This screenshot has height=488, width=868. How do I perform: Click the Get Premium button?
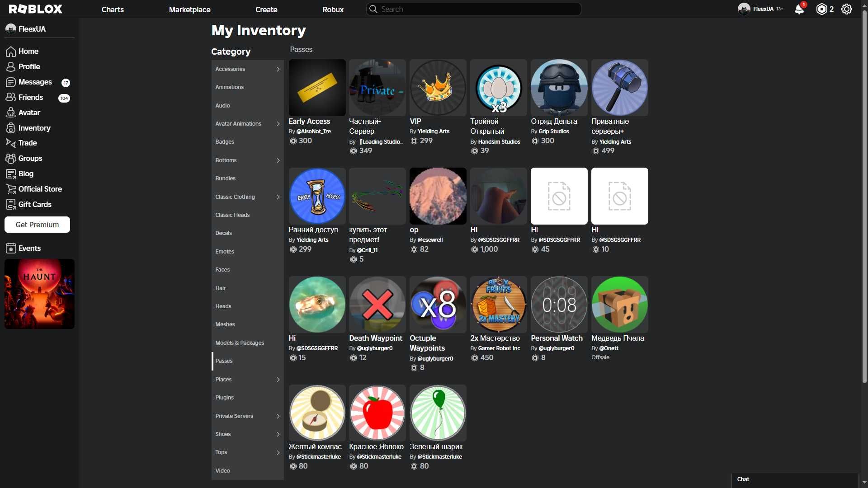(37, 225)
